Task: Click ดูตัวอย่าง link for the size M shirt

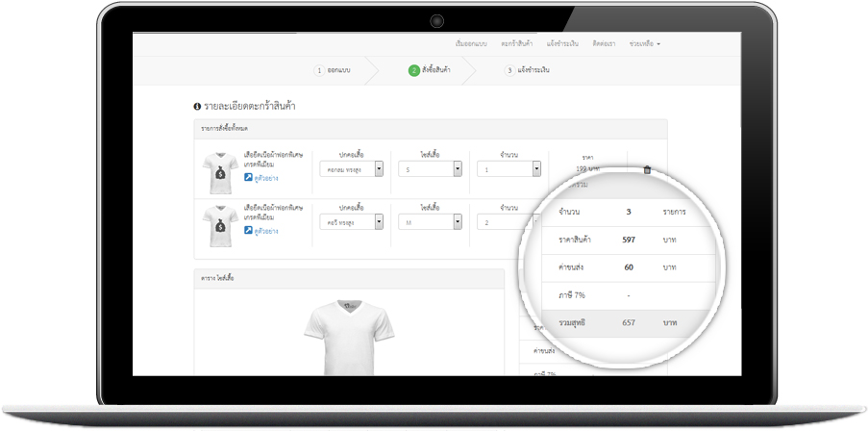Action: tap(265, 231)
